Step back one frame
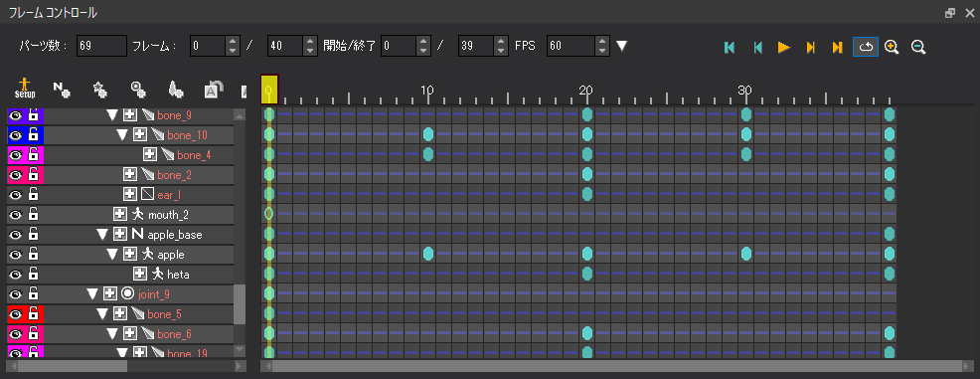 pos(757,47)
